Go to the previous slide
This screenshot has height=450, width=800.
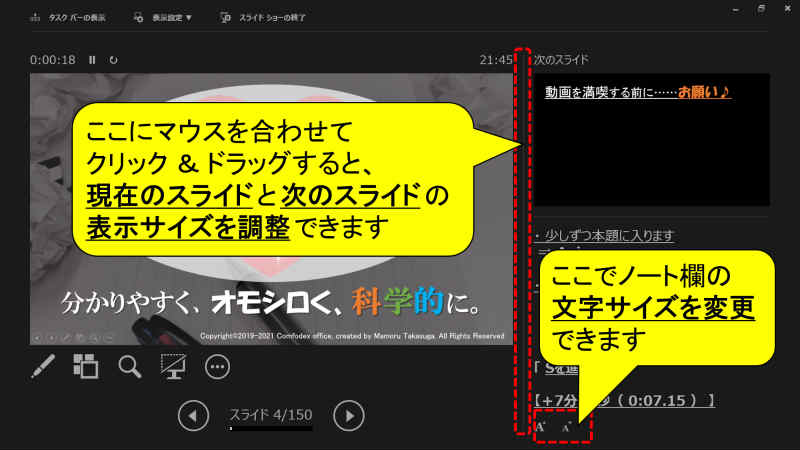coord(193,416)
